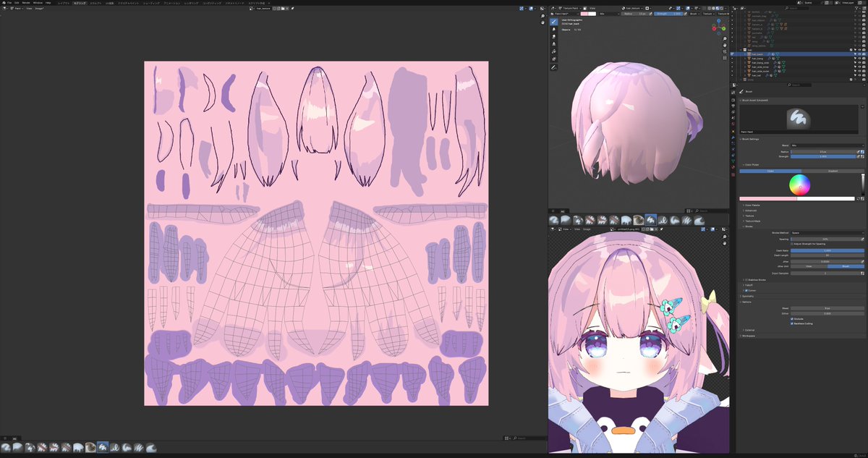Open the Edit menu
Screen dimensions: 868x458
pyautogui.click(x=17, y=3)
